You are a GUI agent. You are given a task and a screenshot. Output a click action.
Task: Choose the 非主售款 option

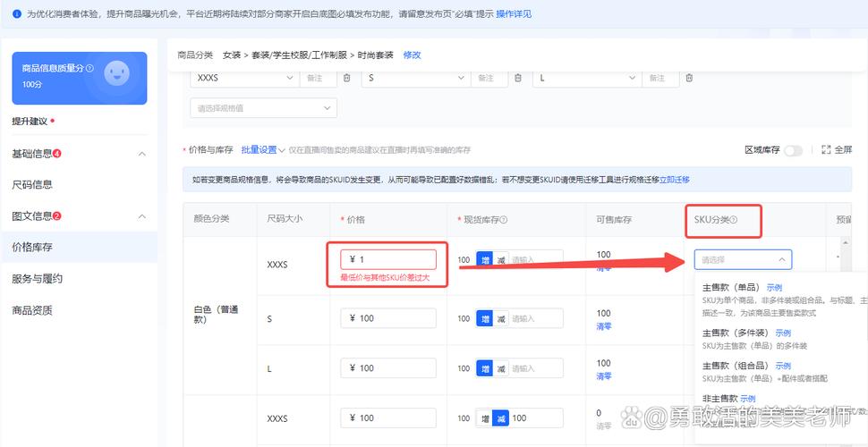tap(719, 399)
